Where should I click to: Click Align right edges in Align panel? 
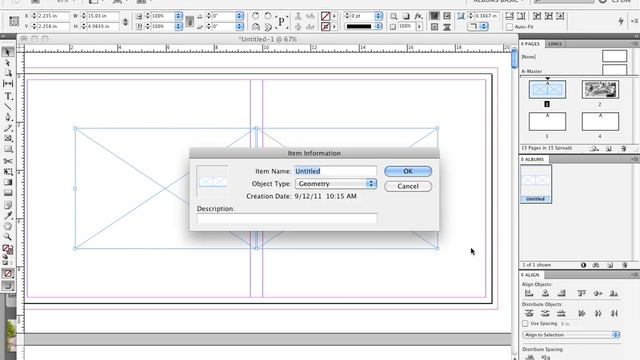(x=562, y=293)
